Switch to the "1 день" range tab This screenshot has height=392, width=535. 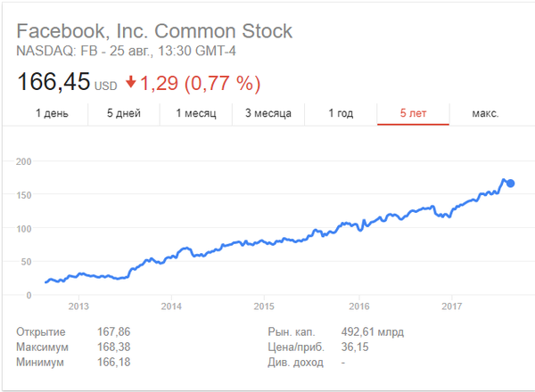[x=53, y=114]
